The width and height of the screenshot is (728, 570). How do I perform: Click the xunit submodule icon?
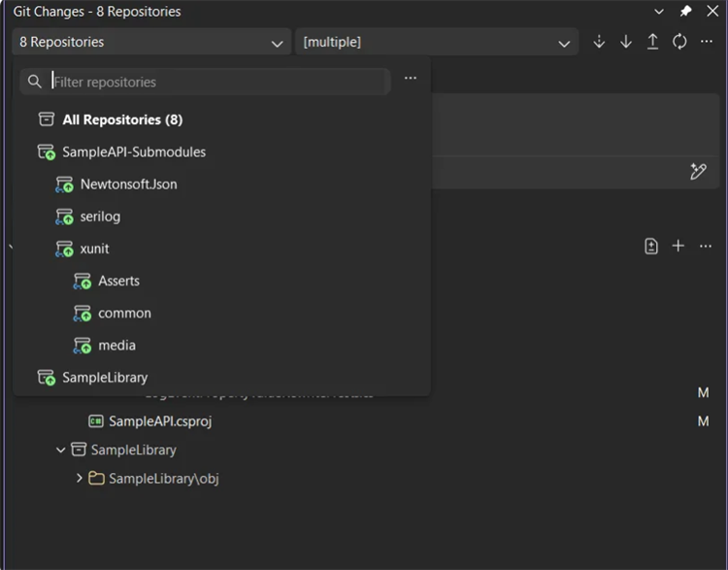click(64, 249)
